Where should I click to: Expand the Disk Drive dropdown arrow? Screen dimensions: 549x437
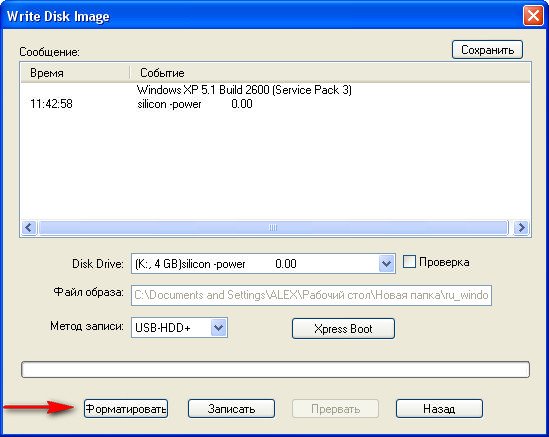pyautogui.click(x=386, y=263)
